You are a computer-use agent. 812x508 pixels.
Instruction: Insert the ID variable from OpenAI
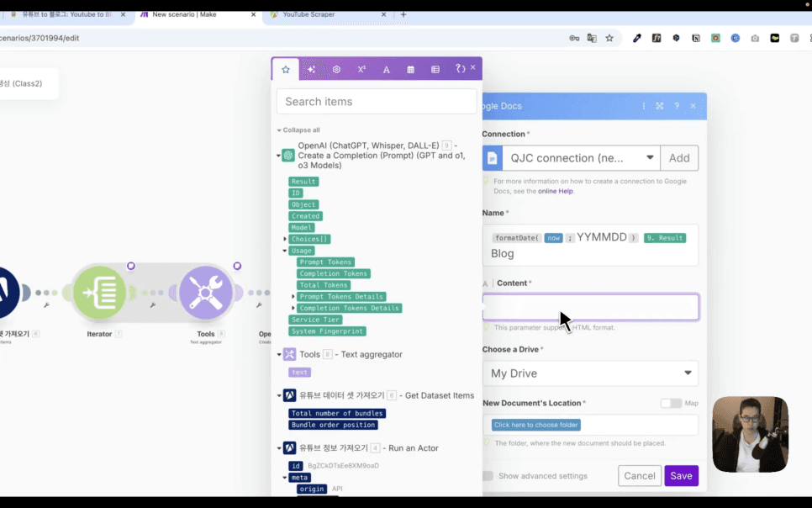[x=296, y=193]
